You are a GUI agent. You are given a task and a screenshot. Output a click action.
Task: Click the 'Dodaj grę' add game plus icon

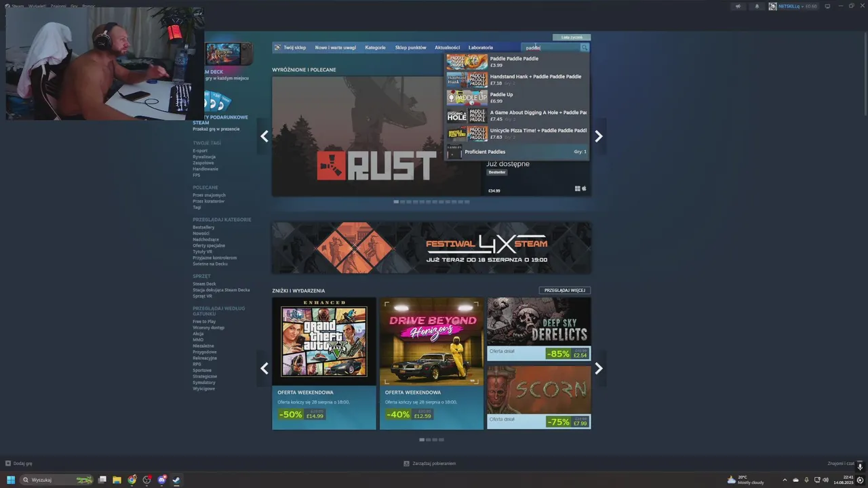click(x=8, y=464)
